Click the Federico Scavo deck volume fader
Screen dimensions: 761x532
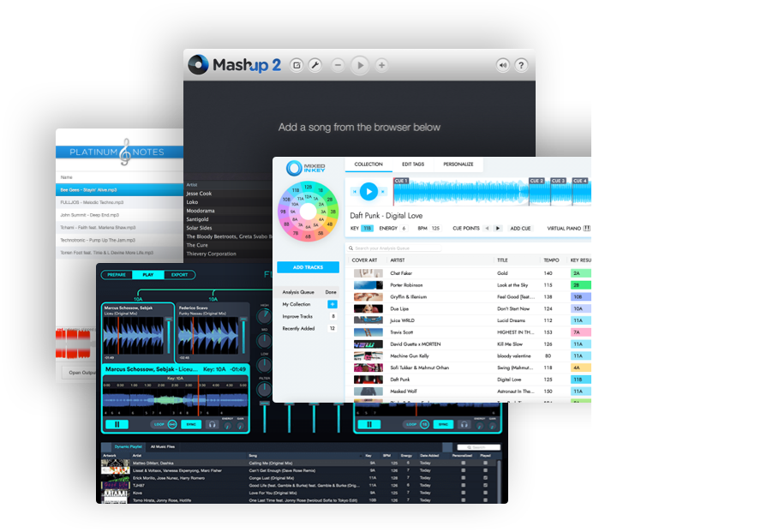pyautogui.click(x=243, y=335)
